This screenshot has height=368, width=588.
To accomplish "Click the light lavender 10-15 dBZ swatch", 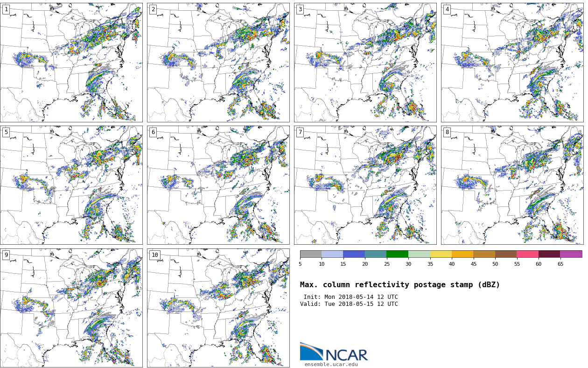I will pos(332,254).
